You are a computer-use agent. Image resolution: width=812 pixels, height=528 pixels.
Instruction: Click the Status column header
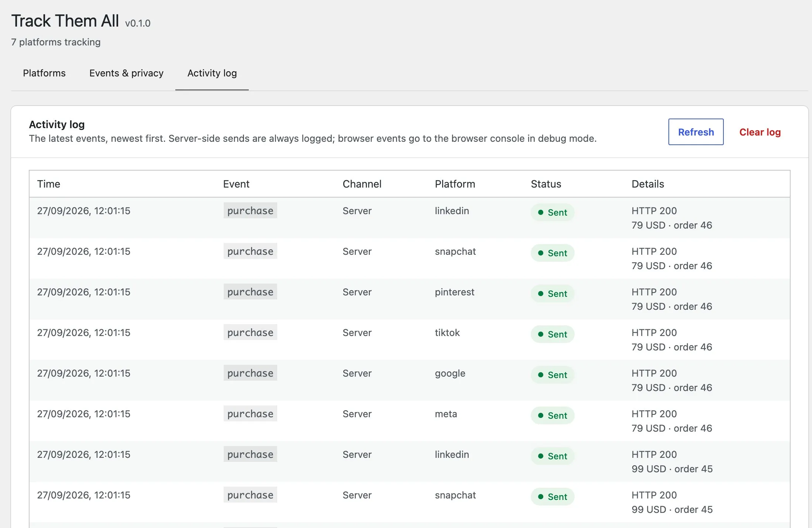pyautogui.click(x=546, y=184)
